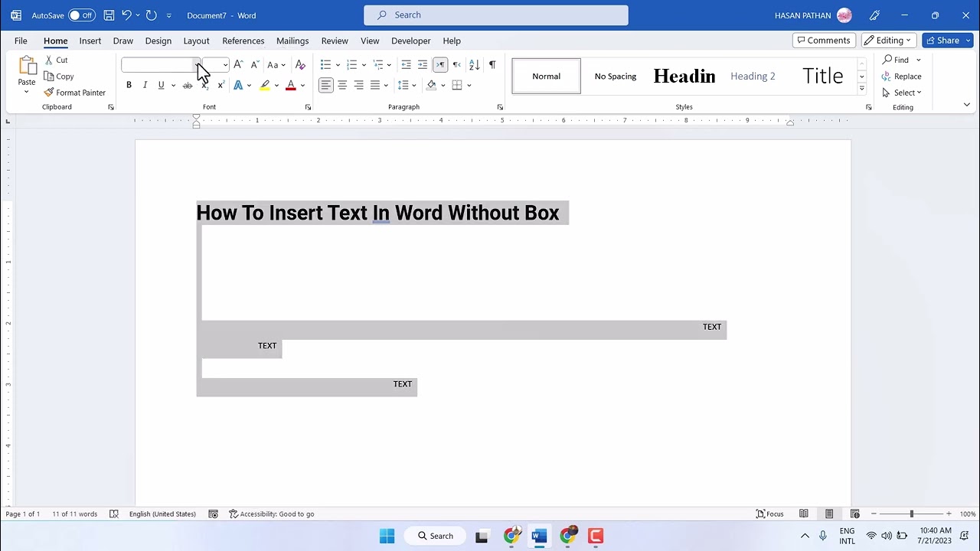This screenshot has width=980, height=551.
Task: Clear all formatting icon
Action: (300, 65)
